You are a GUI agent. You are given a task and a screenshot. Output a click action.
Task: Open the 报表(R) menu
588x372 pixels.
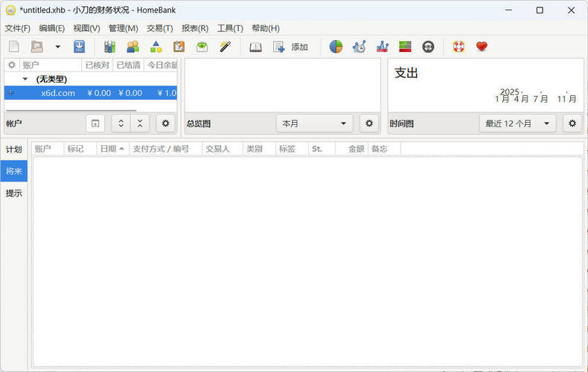[x=195, y=28]
